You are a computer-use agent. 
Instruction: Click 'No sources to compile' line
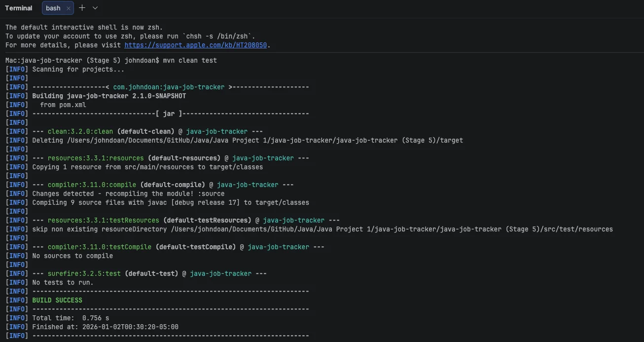tap(72, 256)
